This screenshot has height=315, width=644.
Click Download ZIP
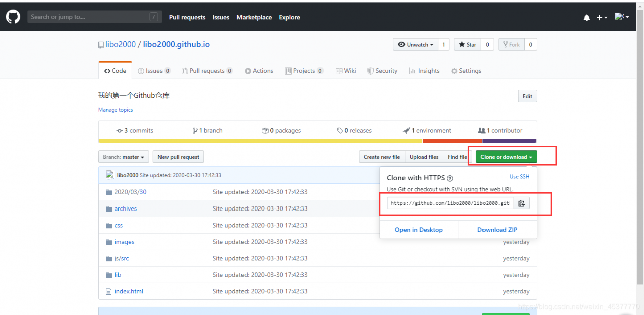click(x=498, y=230)
